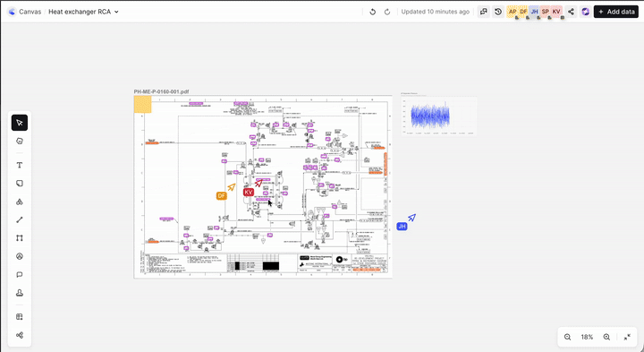Collapse canvas with fit-to-screen arrows

click(x=627, y=337)
